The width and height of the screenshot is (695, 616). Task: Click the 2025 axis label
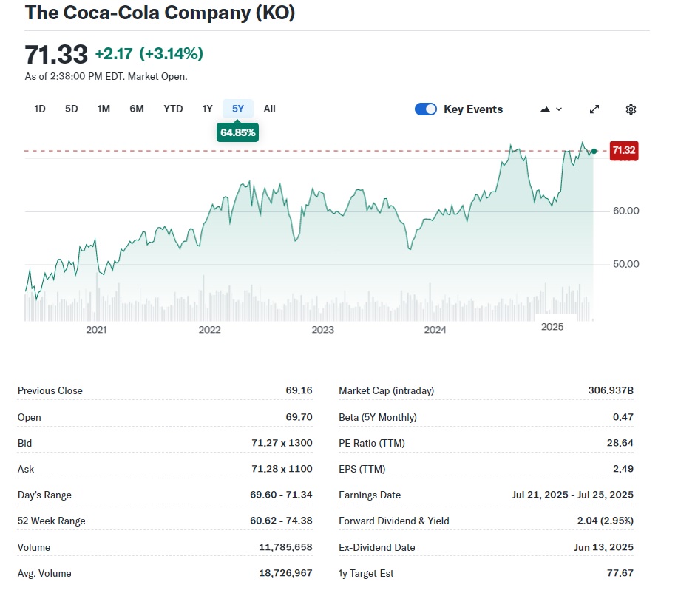click(x=552, y=327)
